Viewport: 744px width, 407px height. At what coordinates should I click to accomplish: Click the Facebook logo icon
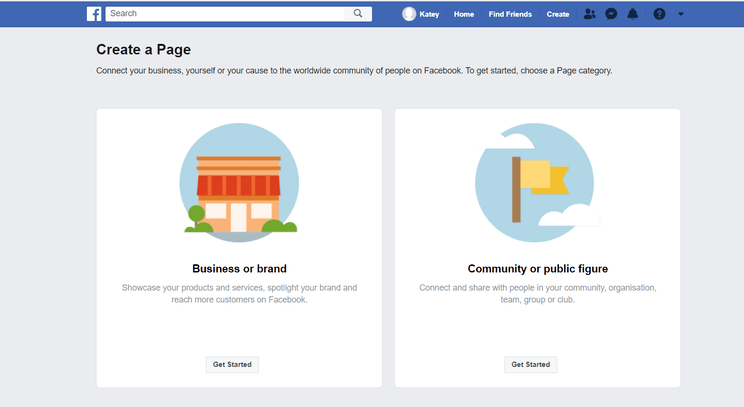click(94, 14)
